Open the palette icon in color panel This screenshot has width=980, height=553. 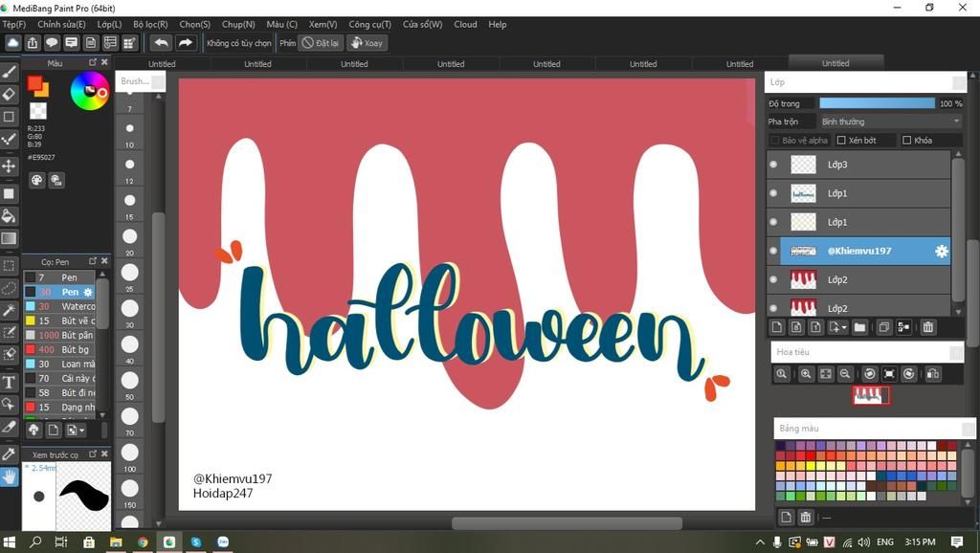click(37, 181)
